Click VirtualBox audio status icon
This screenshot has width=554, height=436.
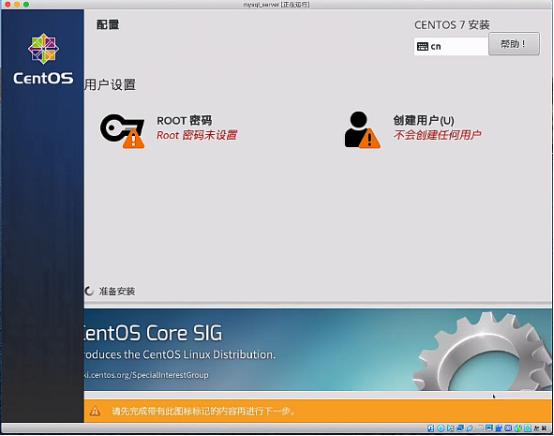click(x=450, y=428)
